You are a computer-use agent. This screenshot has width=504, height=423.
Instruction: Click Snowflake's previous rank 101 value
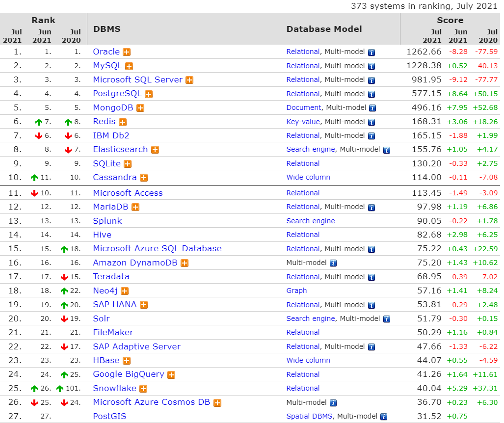click(73, 388)
